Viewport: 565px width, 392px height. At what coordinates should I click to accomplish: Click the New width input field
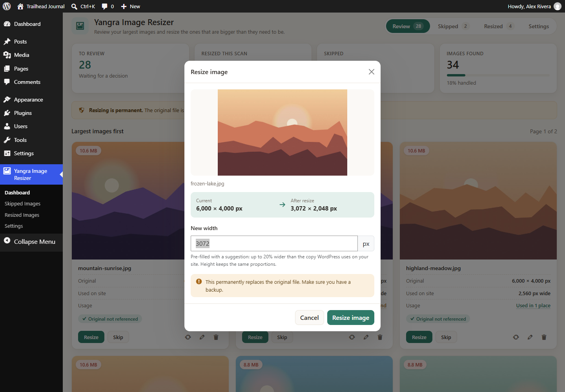click(x=274, y=243)
